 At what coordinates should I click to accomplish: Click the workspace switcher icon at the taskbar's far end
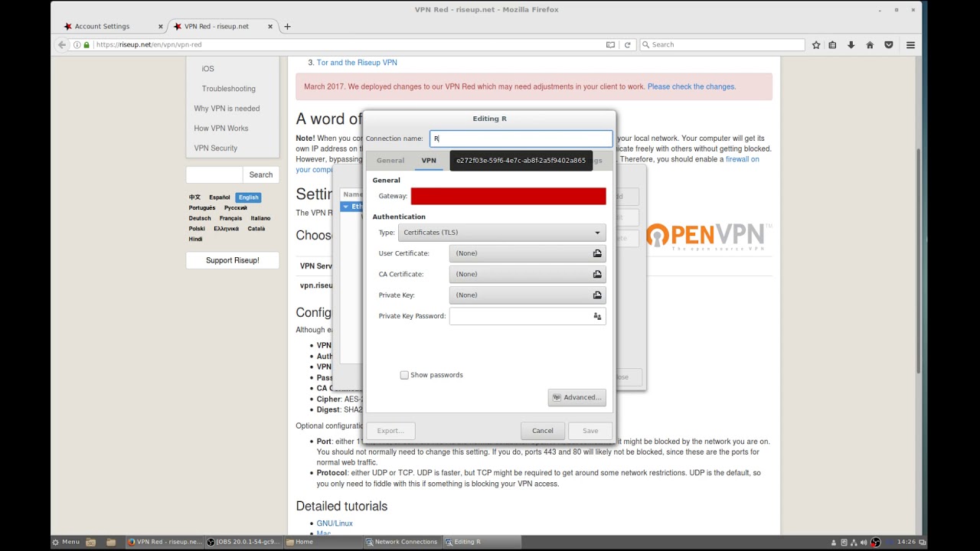(x=923, y=542)
